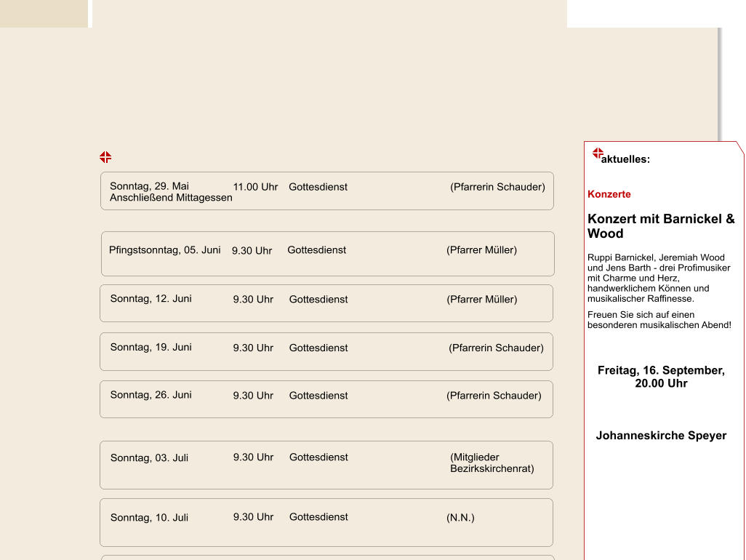Click the 11.00 Uhr time on 29. Mai
Screen dimensions: 746x560
pos(255,187)
